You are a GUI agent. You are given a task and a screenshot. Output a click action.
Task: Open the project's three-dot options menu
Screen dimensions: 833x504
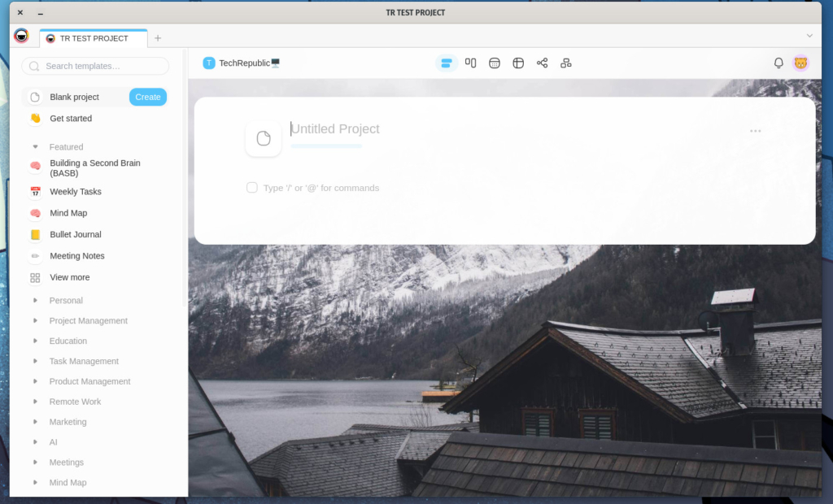756,131
